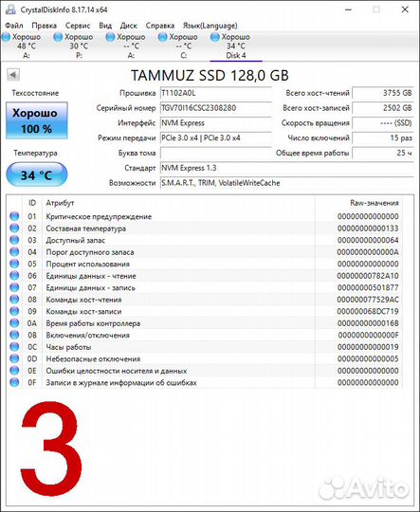Click the ID column header

(32, 203)
